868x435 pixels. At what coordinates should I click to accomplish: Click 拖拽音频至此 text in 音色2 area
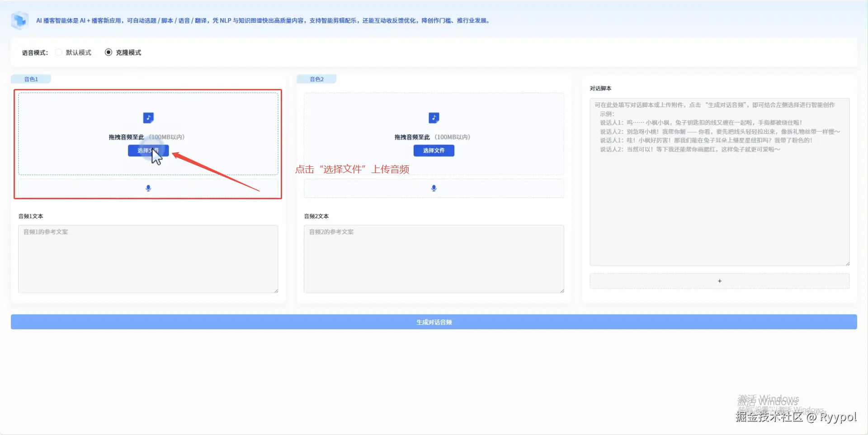(412, 137)
